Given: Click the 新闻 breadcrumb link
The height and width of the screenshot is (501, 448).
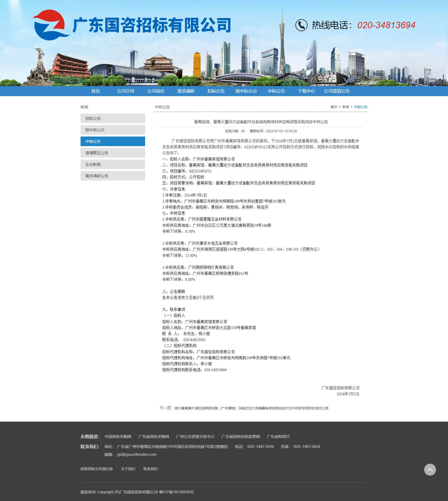Looking at the screenshot, I should point(346,107).
